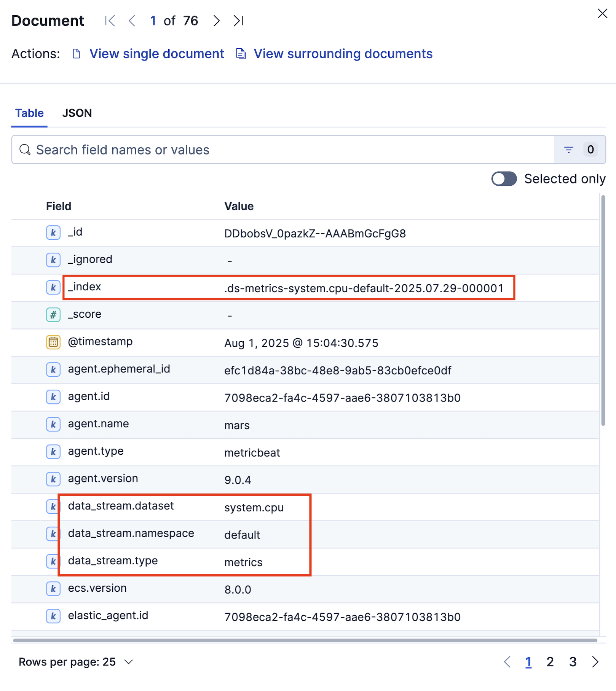Click the surrounding documents icon
616x691 pixels.
[241, 54]
